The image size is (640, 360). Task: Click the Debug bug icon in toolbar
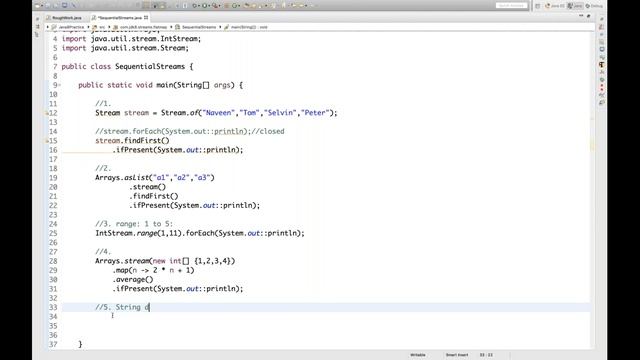point(194,6)
